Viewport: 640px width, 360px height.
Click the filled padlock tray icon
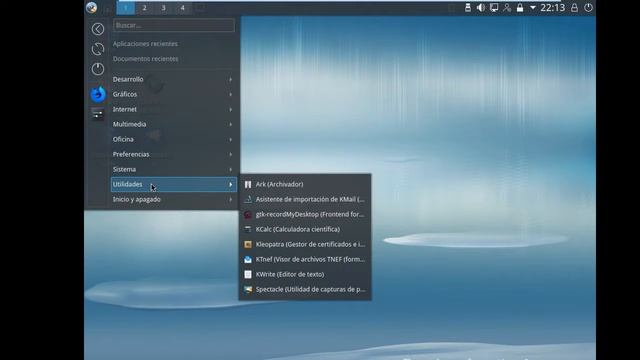pos(520,7)
